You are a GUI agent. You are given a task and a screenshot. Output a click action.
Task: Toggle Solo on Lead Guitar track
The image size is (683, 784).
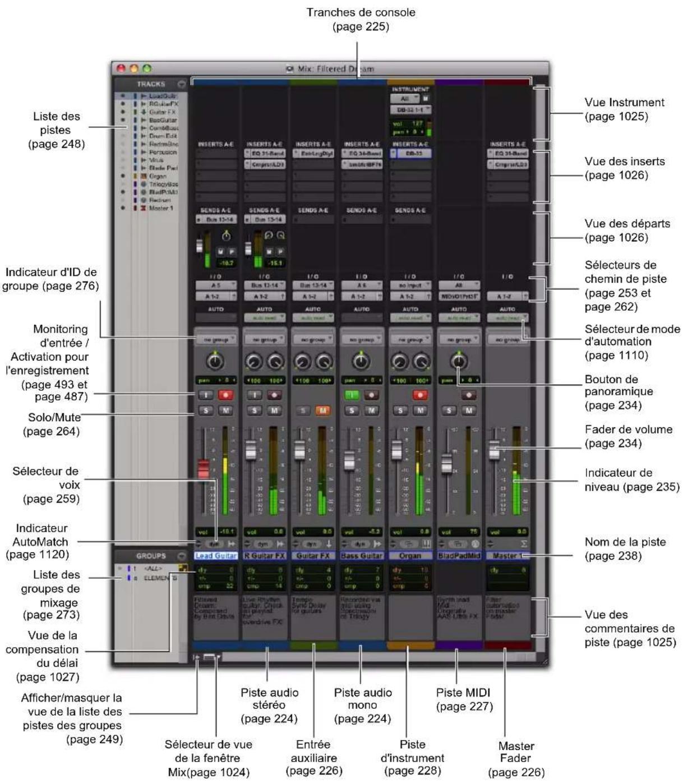(206, 411)
